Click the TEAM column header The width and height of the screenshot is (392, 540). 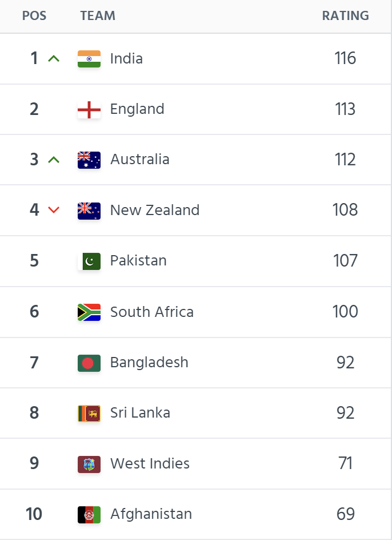(98, 16)
